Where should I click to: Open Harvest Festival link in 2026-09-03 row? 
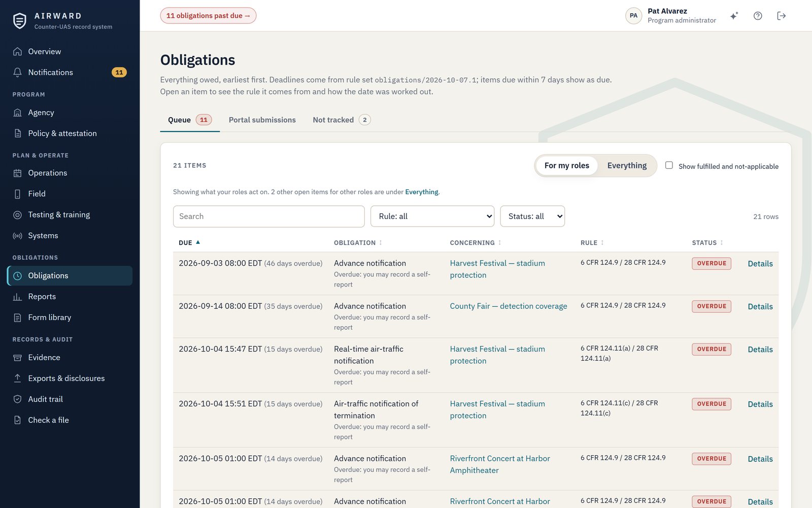click(x=497, y=269)
